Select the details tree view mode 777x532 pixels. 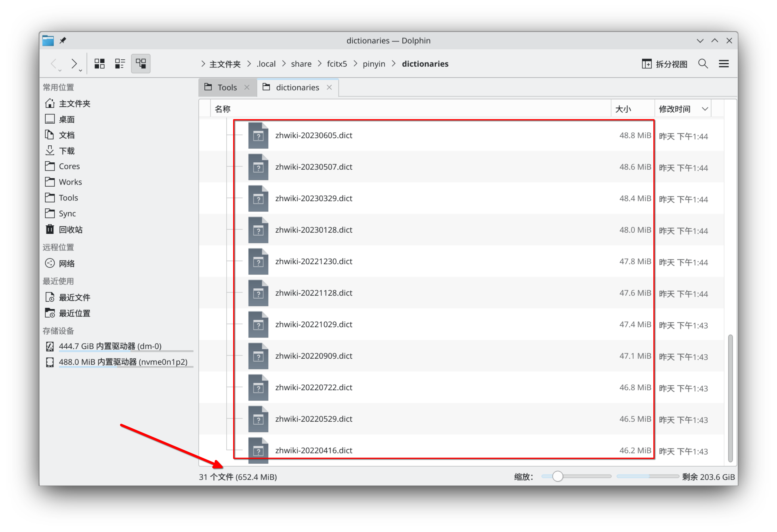[x=140, y=63]
